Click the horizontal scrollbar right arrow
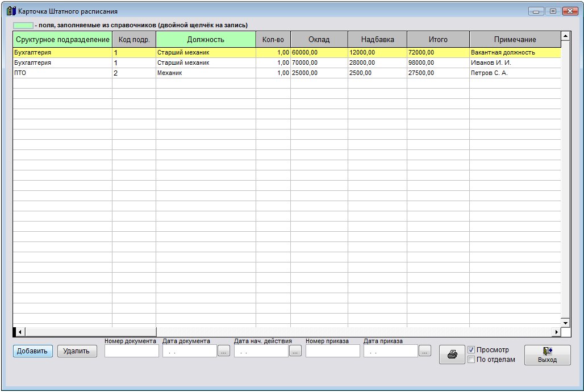Image resolution: width=584 pixels, height=392 pixels. [x=556, y=332]
